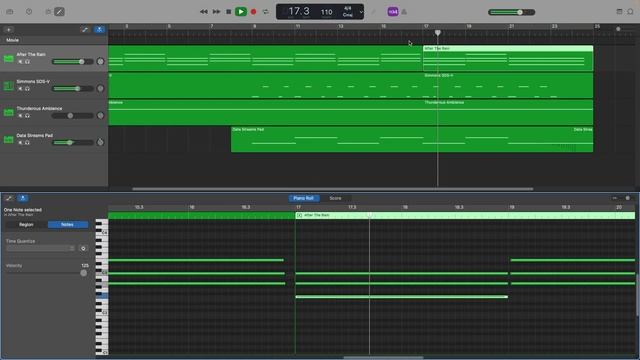Mute the Simmons SDS-V track
Viewport: 640px width, 360px height.
20,89
